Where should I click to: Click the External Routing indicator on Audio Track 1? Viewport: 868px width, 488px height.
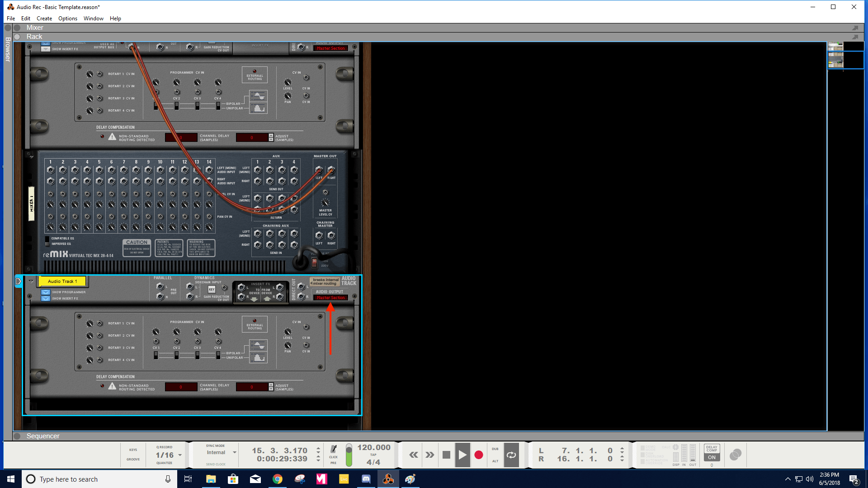pos(255,324)
